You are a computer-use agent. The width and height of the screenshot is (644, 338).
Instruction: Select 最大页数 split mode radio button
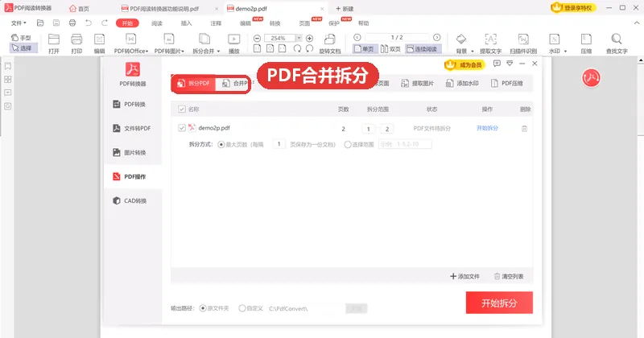pyautogui.click(x=221, y=145)
